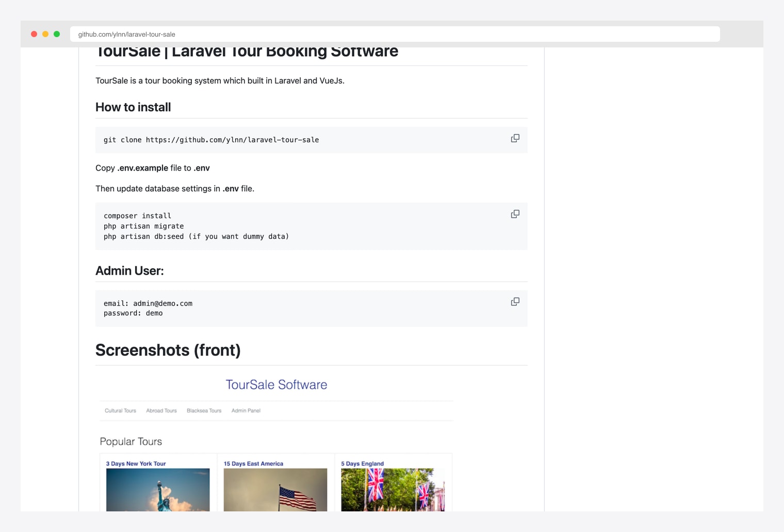
Task: Click the 15 Days East America image
Action: pos(275,490)
